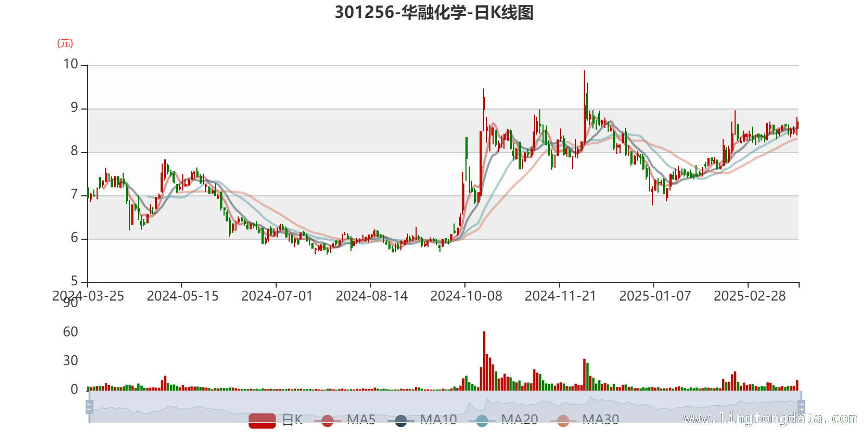Image resolution: width=868 pixels, height=434 pixels.
Task: Click the highest candlestick near 2024-11-21 peak
Action: point(584,108)
